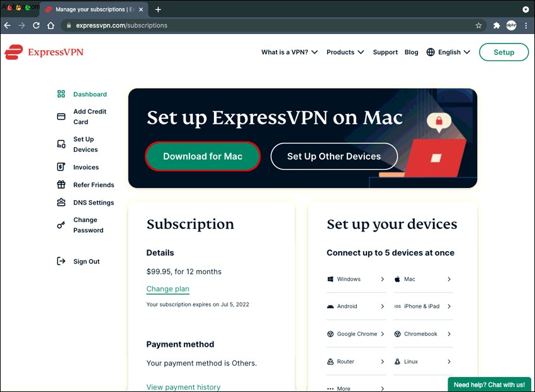Click the browser address bar

(274, 26)
